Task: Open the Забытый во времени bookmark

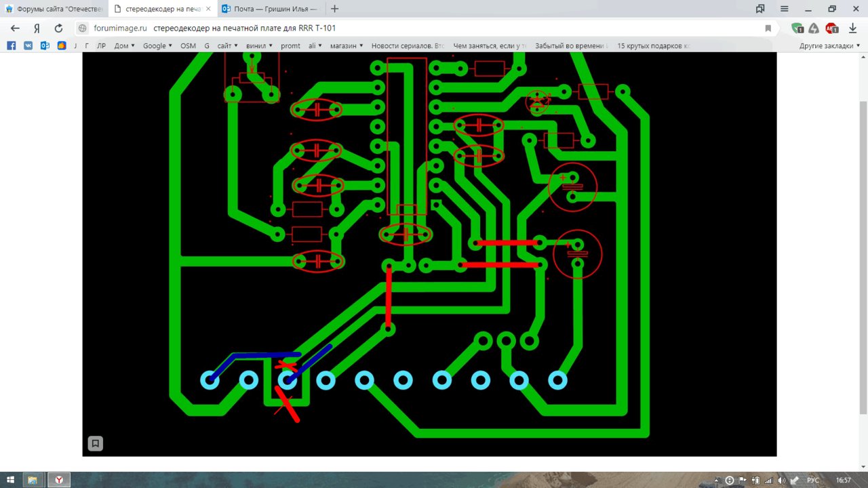Action: pyautogui.click(x=572, y=45)
